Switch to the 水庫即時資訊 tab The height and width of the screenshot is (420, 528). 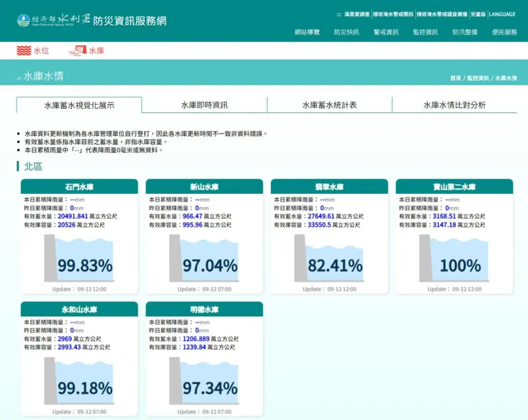pos(204,105)
